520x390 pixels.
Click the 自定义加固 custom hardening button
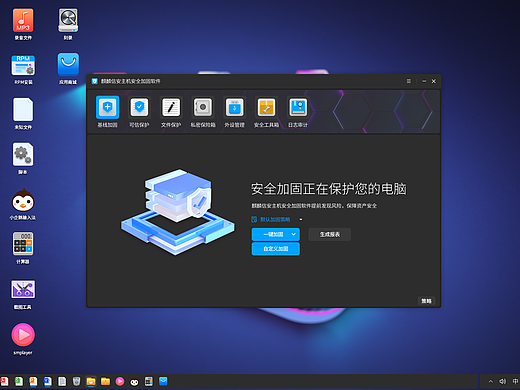click(x=276, y=249)
